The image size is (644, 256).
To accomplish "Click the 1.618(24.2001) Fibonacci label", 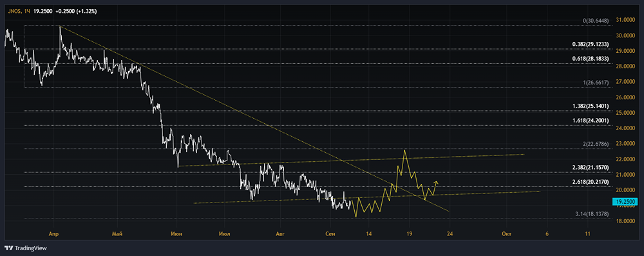I will pyautogui.click(x=591, y=121).
